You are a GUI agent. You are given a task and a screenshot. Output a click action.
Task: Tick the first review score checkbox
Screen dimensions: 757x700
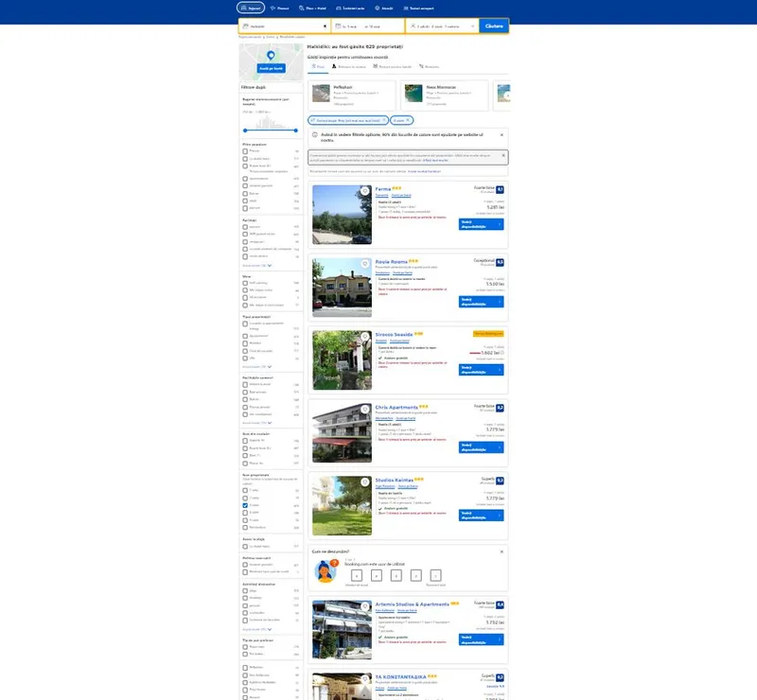[x=245, y=441]
